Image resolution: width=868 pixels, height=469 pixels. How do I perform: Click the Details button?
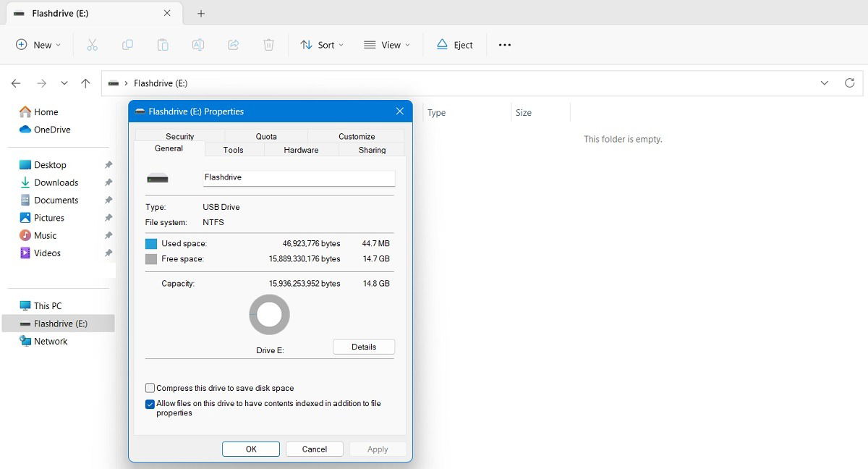tap(363, 347)
